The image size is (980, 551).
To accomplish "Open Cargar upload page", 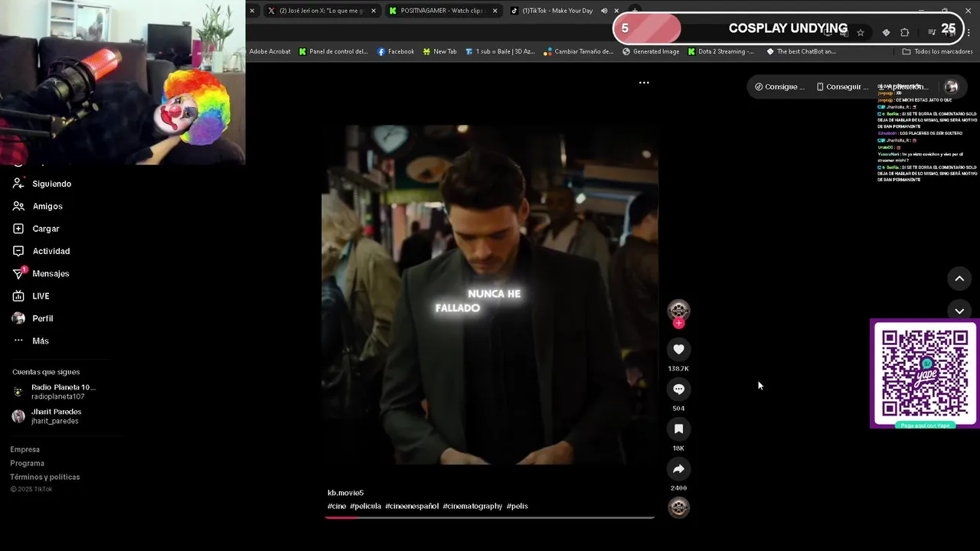I will tap(36, 229).
